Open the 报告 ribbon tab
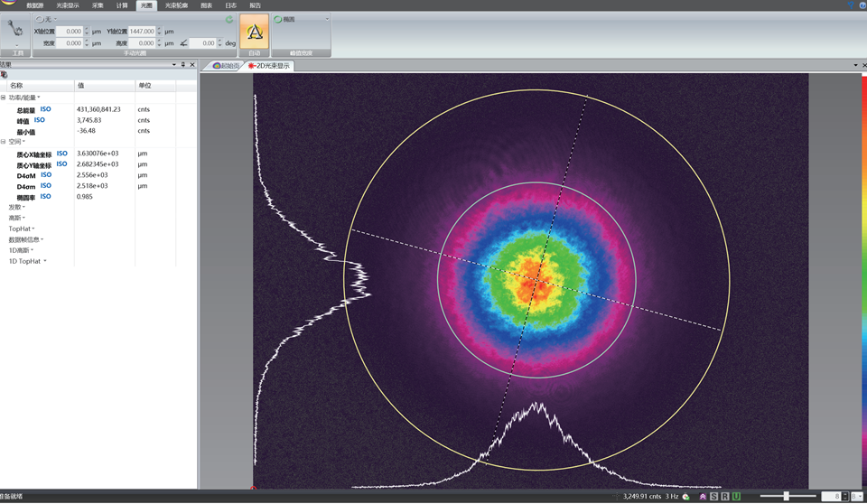 [255, 5]
